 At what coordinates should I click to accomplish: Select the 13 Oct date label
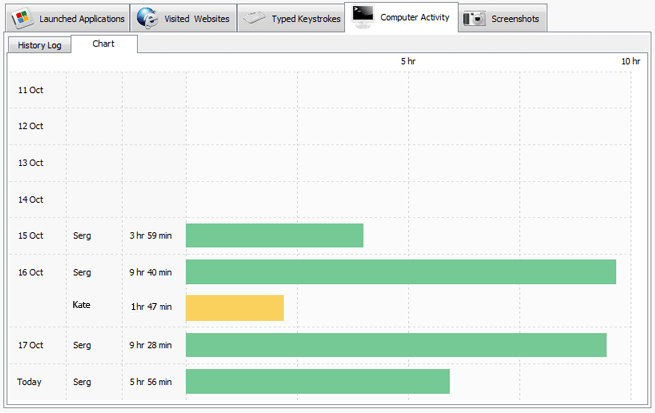point(30,163)
